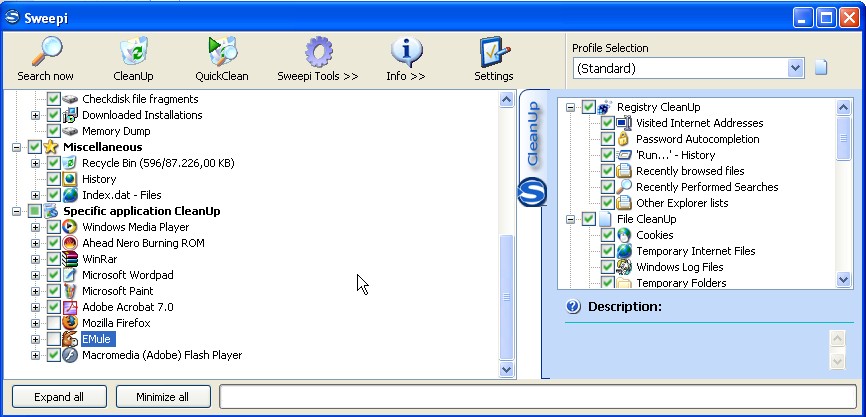Uncheck Visited Internet Addresses
The height and width of the screenshot is (417, 866).
pyautogui.click(x=608, y=123)
